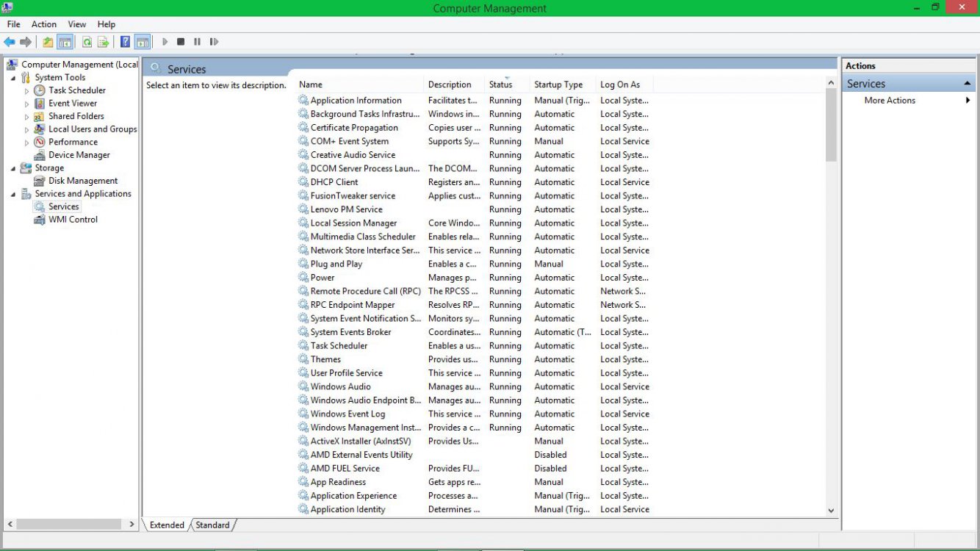Toggle the Show/Hide Action Pane icon
This screenshot has width=980, height=551.
pos(143,42)
